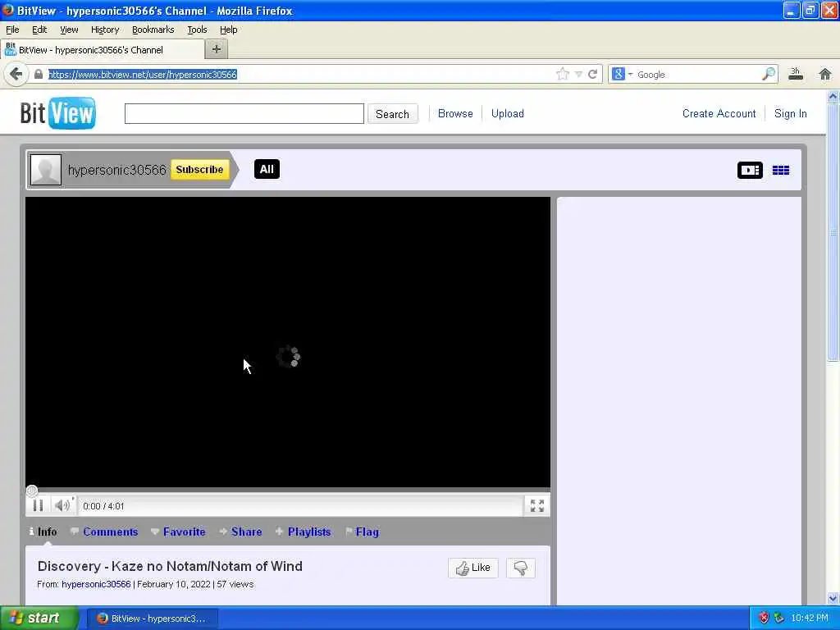
Task: Click the Google search input box
Action: click(697, 75)
